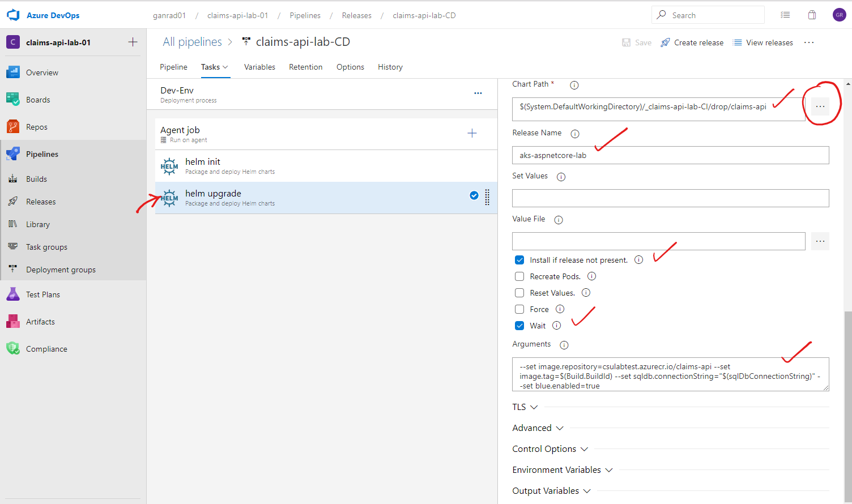The height and width of the screenshot is (504, 852).
Task: Expand the TLS section
Action: pos(525,407)
